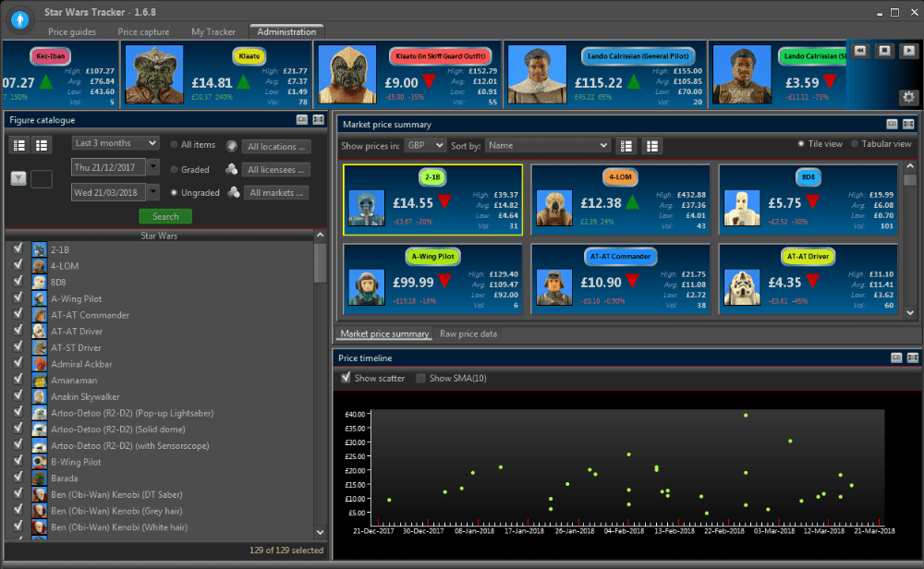The image size is (924, 569).
Task: Click the green Search button
Action: point(165,216)
